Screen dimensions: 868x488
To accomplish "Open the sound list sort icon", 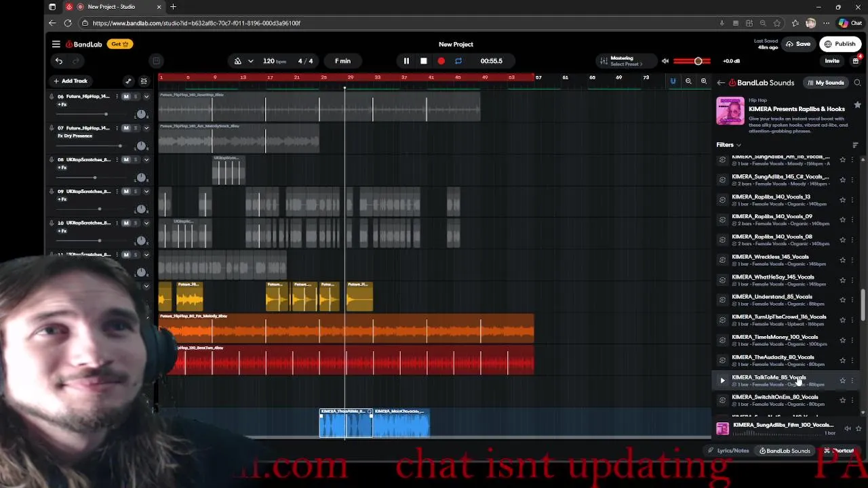I will tap(855, 145).
